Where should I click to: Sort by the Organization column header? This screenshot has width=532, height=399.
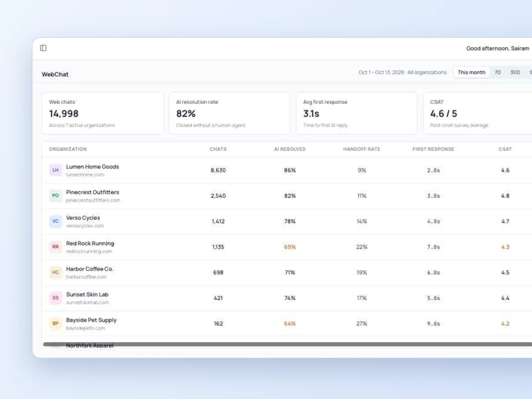[68, 149]
